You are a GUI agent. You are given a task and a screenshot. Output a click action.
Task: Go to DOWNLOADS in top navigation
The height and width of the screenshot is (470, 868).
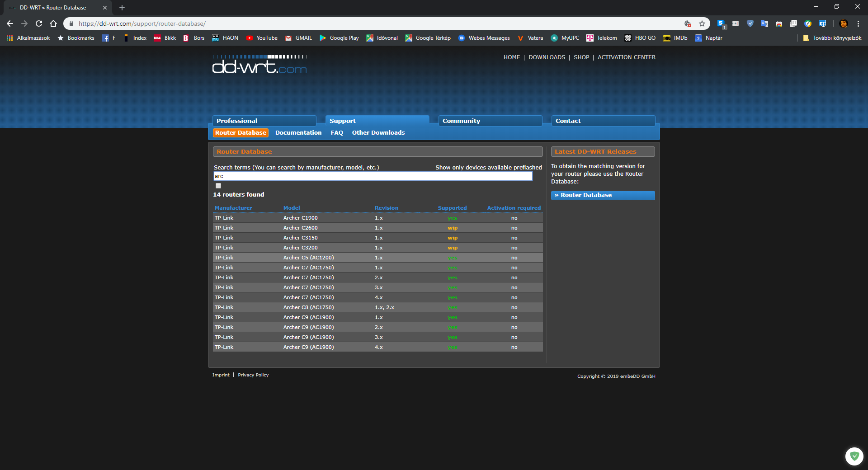point(547,57)
